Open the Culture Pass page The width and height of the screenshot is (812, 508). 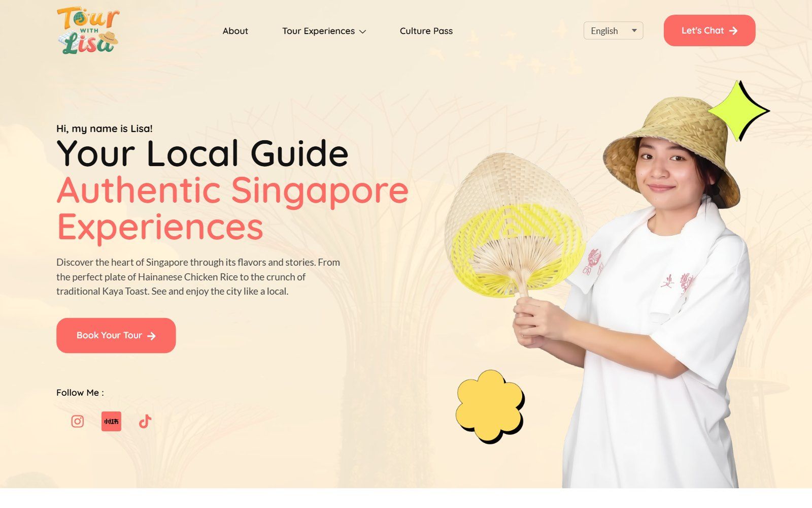pos(426,31)
